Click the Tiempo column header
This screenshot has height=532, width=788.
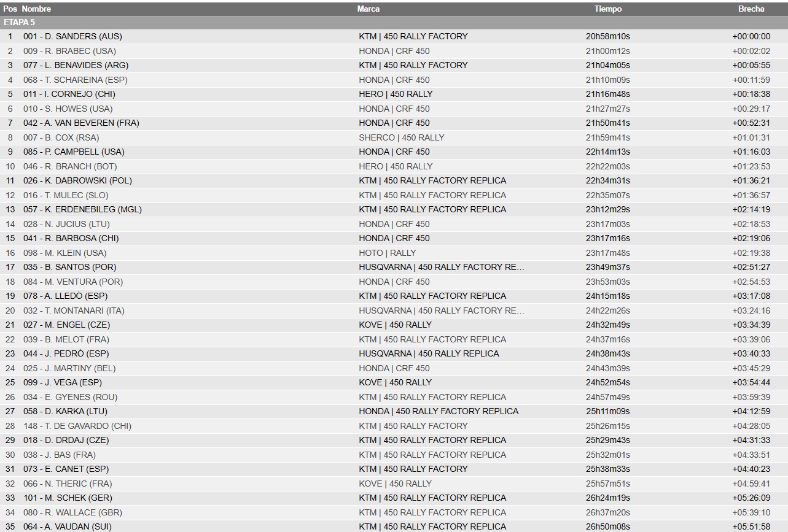click(x=608, y=9)
